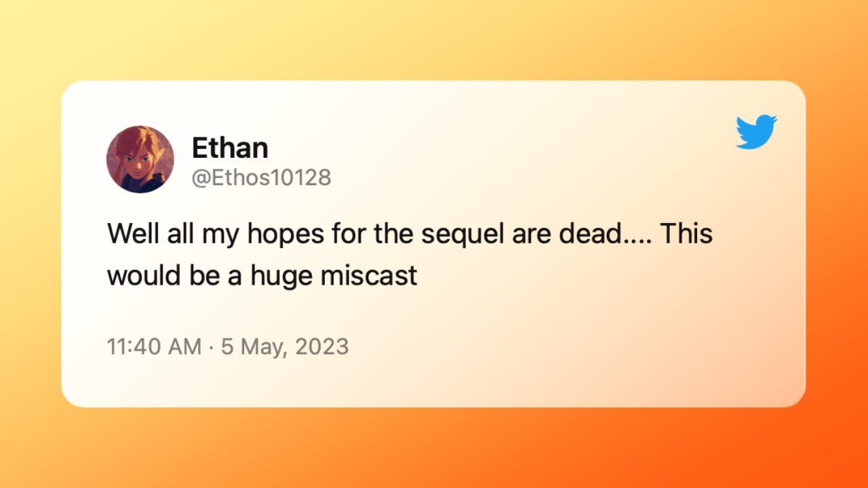
Task: Click the blue Twitter bird logo
Action: 756,132
